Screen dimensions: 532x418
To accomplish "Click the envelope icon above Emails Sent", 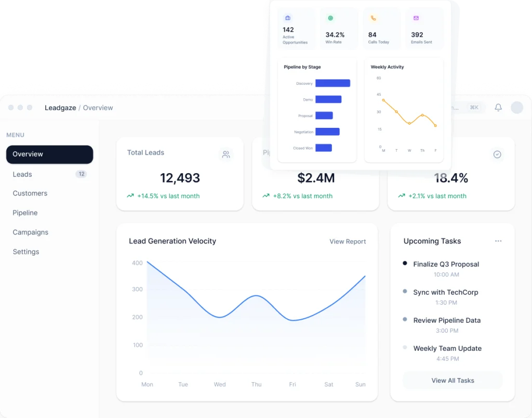I will pyautogui.click(x=416, y=18).
